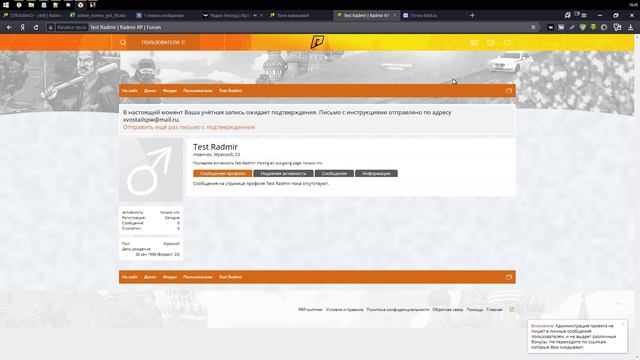Open Обратная связь footer link
Image resolution: width=640 pixels, height=360 pixels.
coord(448,309)
